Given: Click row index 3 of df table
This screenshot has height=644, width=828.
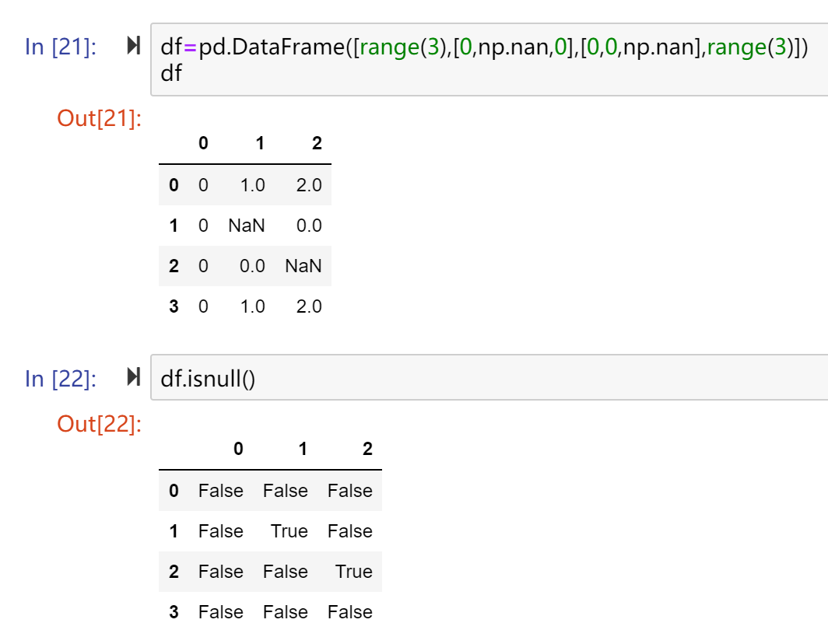Looking at the screenshot, I should click(174, 306).
